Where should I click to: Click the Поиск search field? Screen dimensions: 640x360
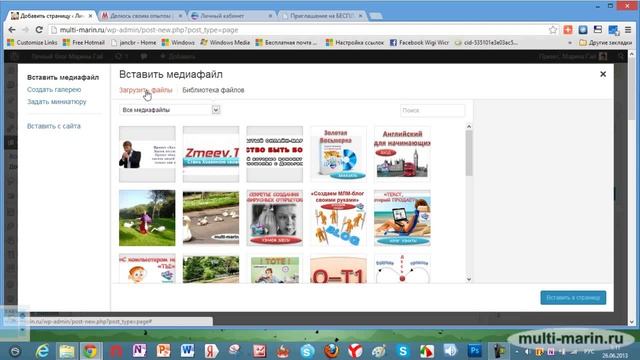click(432, 110)
